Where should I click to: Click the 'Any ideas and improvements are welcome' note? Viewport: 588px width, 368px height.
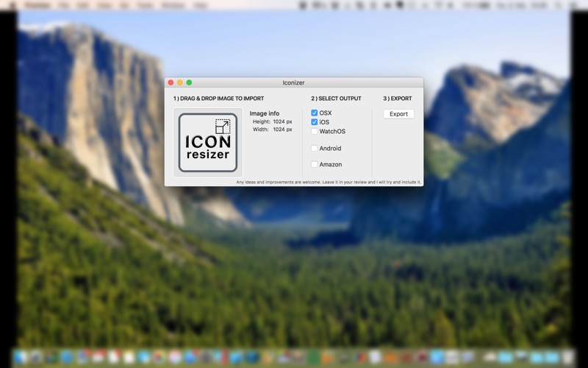click(x=329, y=182)
